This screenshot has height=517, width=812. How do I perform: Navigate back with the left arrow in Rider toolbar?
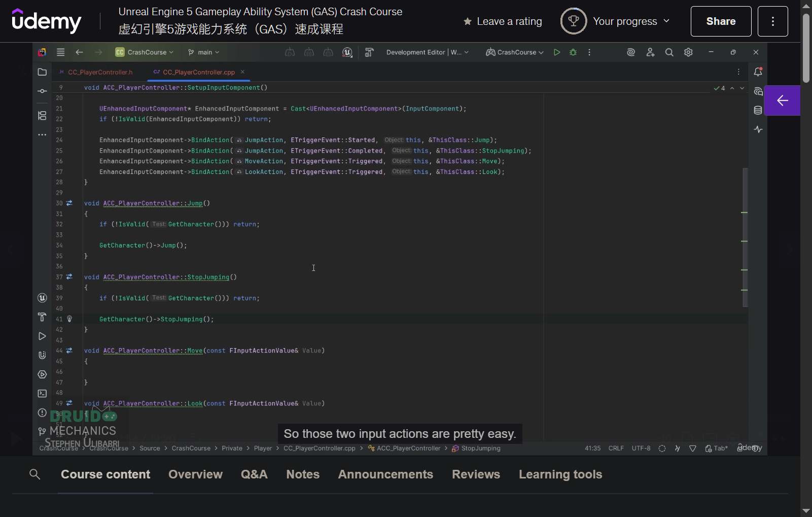point(79,52)
